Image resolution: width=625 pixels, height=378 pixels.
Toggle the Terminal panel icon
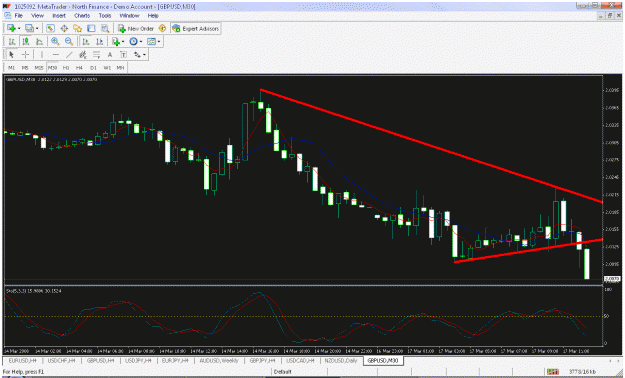pos(91,28)
